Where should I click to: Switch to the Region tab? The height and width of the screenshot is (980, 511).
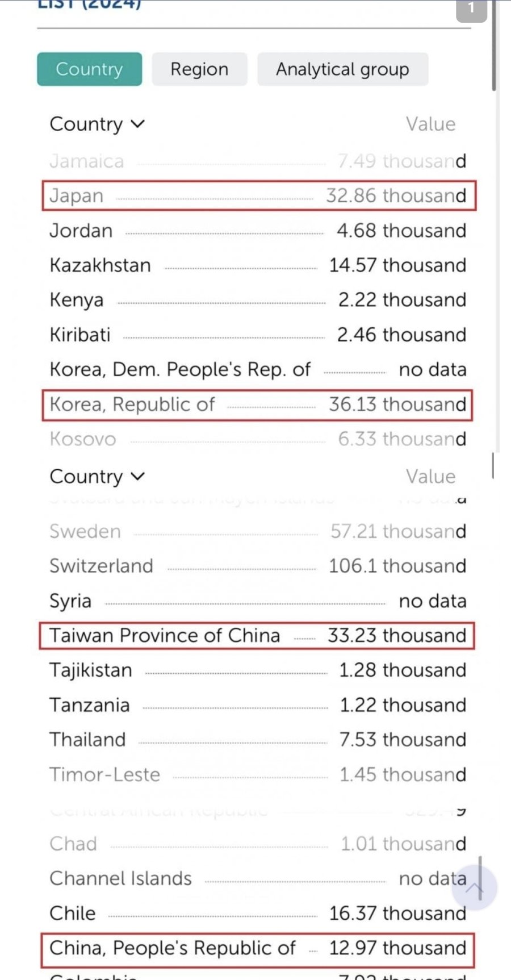point(199,69)
